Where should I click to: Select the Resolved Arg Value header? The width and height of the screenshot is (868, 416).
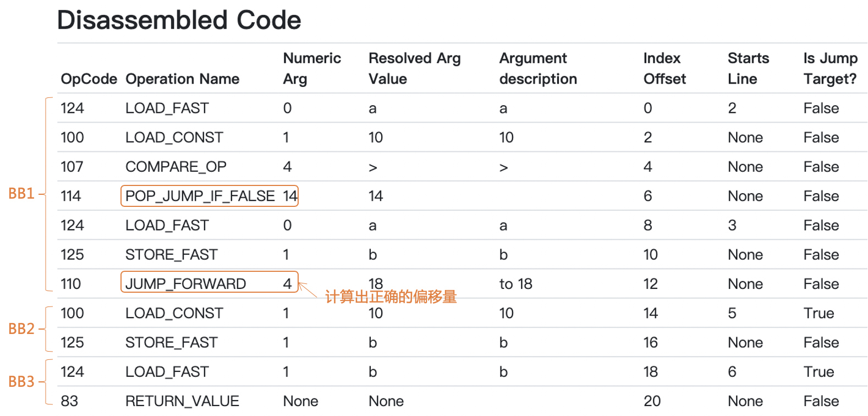[414, 68]
